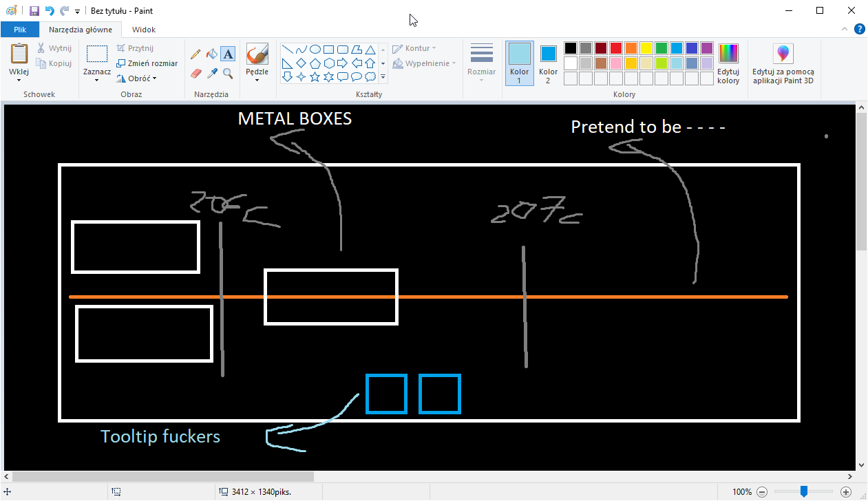Select the Curve shape
This screenshot has width=868, height=501.
301,49
